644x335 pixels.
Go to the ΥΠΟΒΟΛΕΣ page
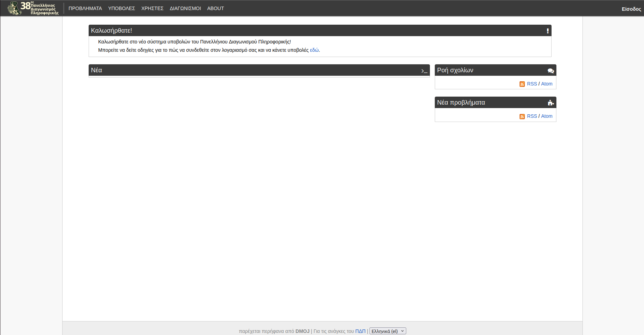click(121, 8)
